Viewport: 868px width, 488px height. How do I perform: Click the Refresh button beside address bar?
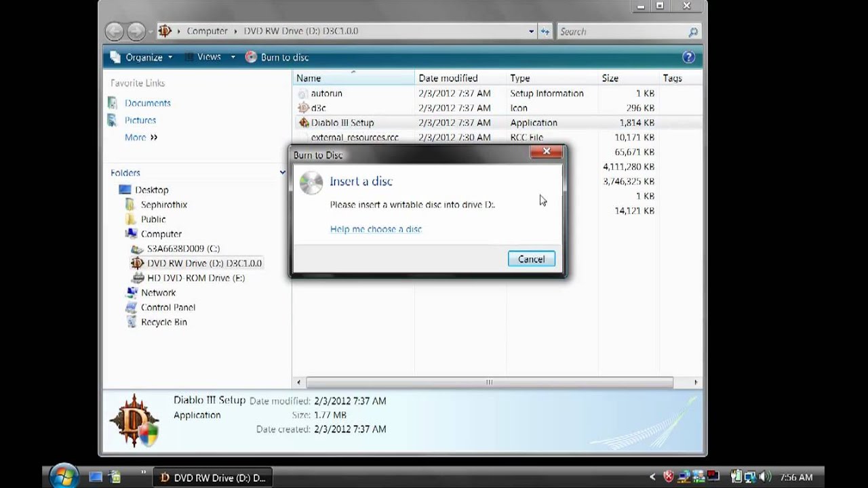pyautogui.click(x=545, y=31)
